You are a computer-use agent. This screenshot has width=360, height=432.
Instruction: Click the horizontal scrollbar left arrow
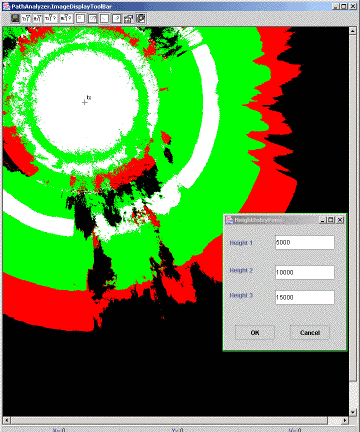coord(6,420)
